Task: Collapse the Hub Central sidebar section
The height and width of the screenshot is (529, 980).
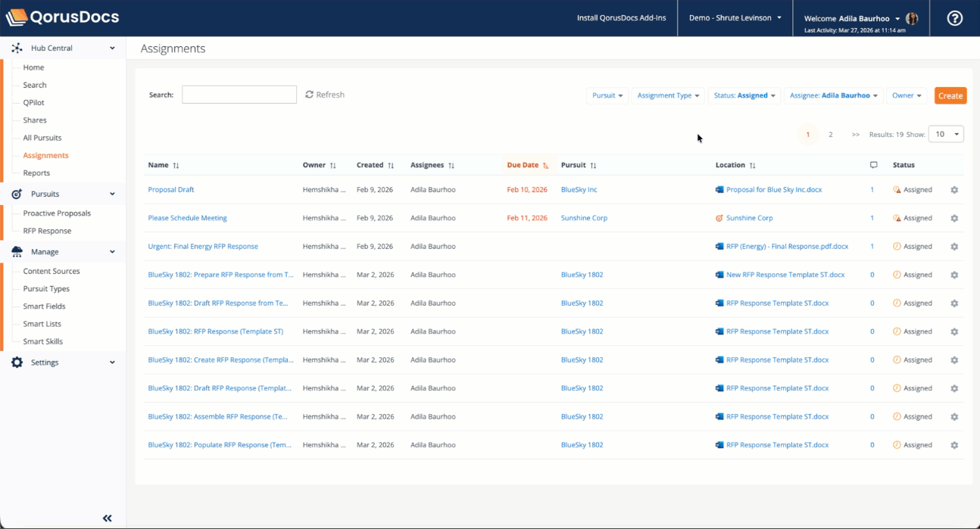Action: click(x=112, y=48)
